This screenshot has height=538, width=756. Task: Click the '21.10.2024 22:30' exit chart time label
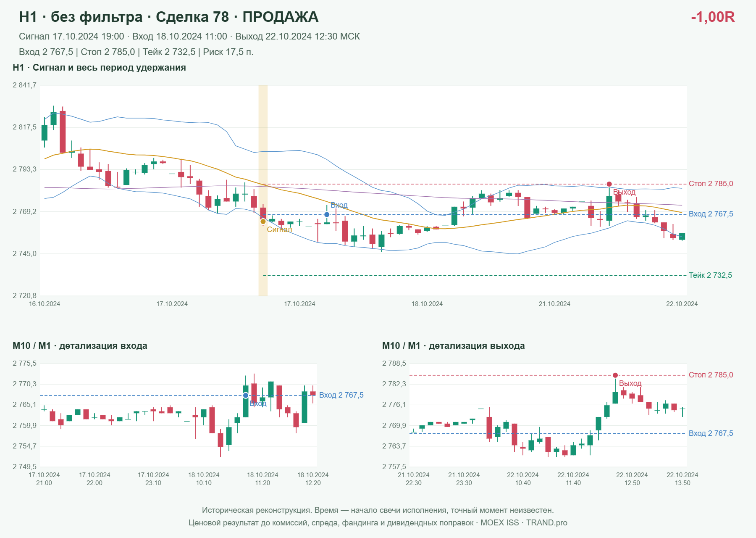[x=414, y=479]
